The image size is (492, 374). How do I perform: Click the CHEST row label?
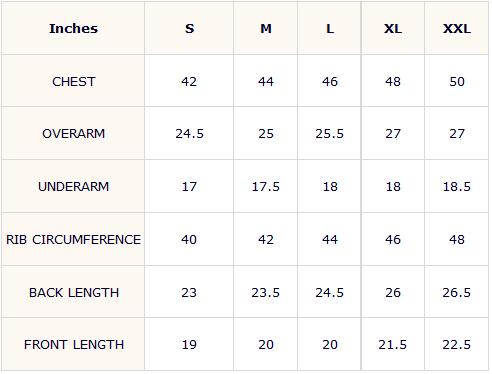pyautogui.click(x=74, y=82)
